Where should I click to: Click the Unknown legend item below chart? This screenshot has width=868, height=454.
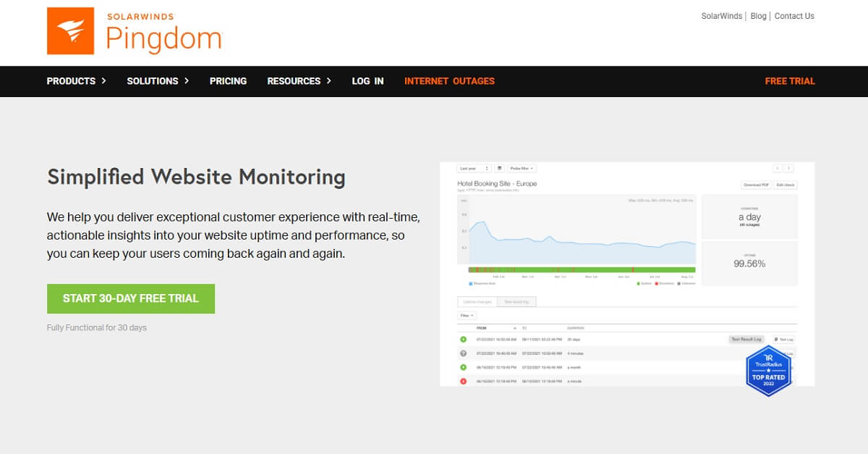click(686, 283)
